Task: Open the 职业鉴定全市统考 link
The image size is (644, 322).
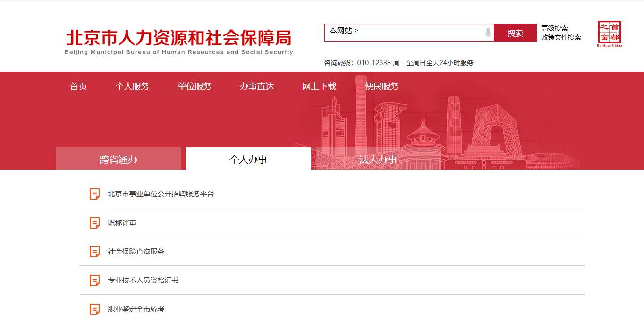Action: 136,309
